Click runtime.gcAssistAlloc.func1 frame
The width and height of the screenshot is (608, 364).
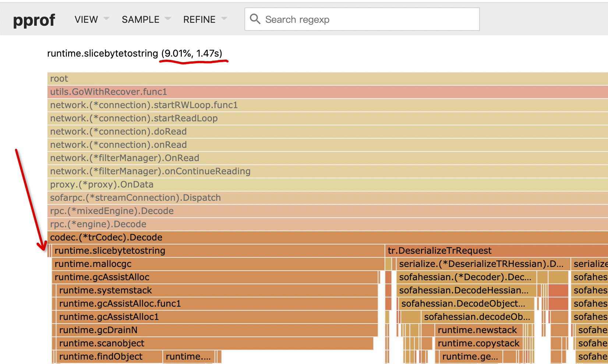(x=217, y=304)
